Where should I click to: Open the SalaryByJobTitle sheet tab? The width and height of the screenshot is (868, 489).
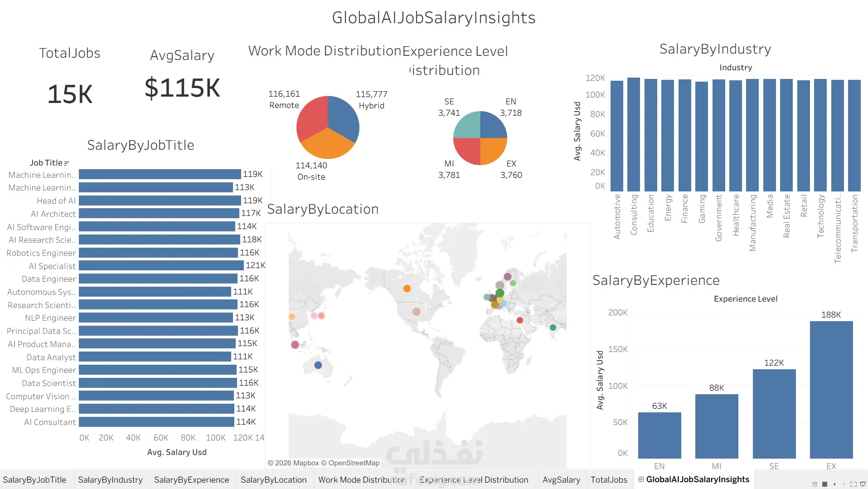pyautogui.click(x=34, y=479)
